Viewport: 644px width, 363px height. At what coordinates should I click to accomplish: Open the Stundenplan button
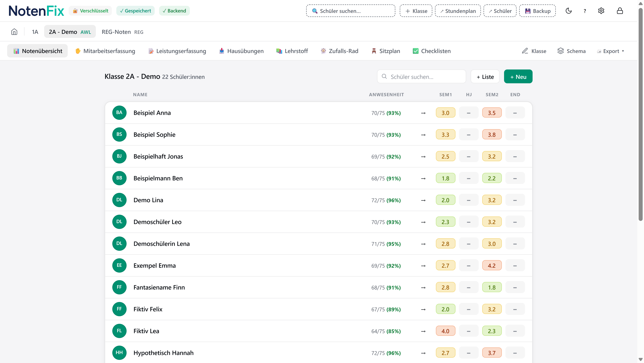pos(458,11)
